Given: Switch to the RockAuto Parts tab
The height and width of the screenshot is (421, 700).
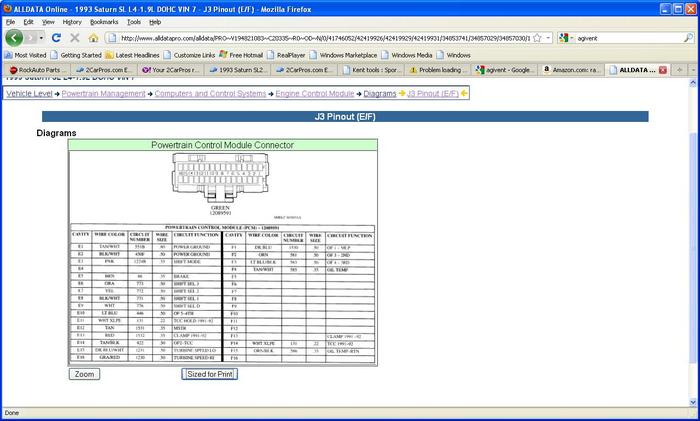Looking at the screenshot, I should point(37,70).
